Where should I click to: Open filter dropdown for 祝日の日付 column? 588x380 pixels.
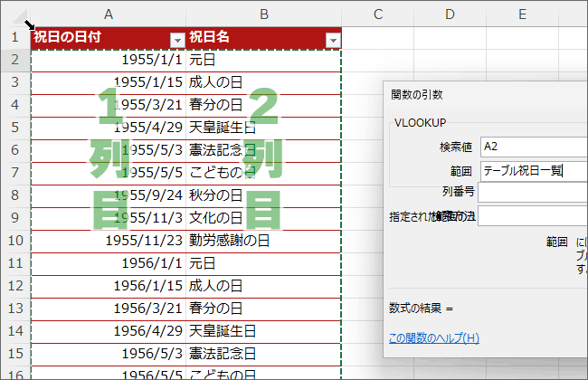pos(177,40)
